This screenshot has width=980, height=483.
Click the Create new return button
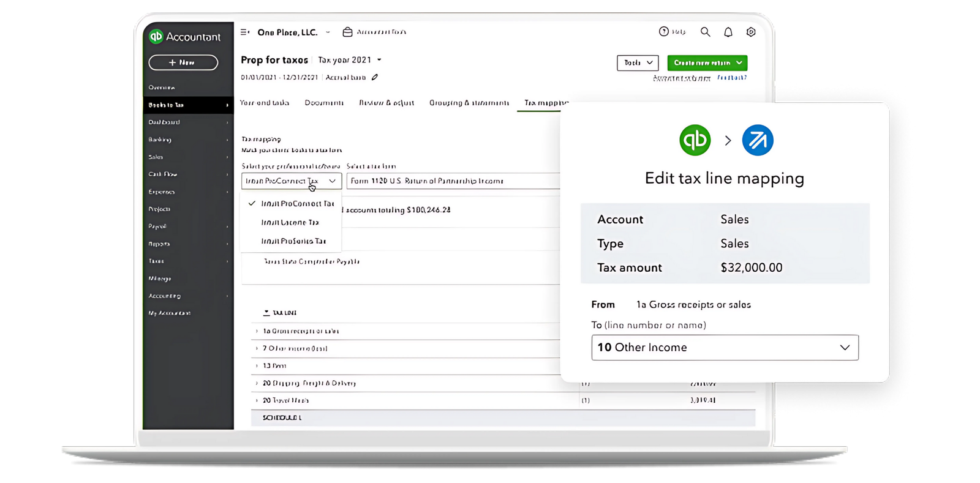707,62
